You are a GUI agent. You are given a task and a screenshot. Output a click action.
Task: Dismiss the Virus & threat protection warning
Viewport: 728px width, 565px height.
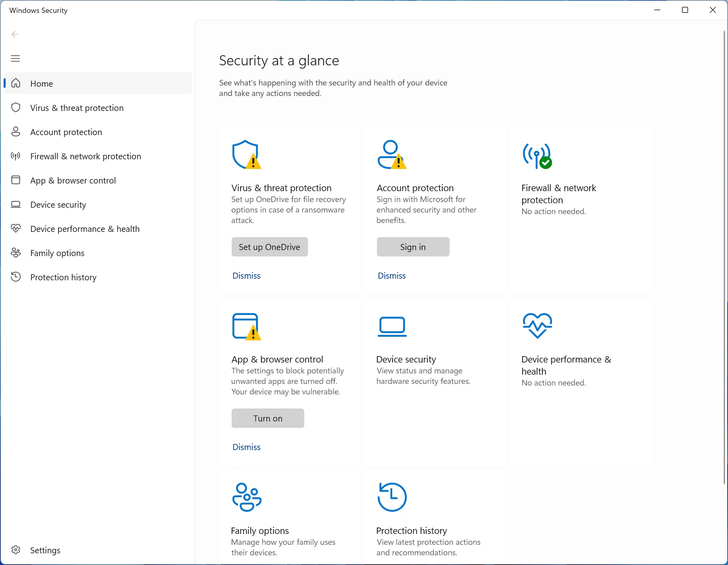pyautogui.click(x=246, y=276)
